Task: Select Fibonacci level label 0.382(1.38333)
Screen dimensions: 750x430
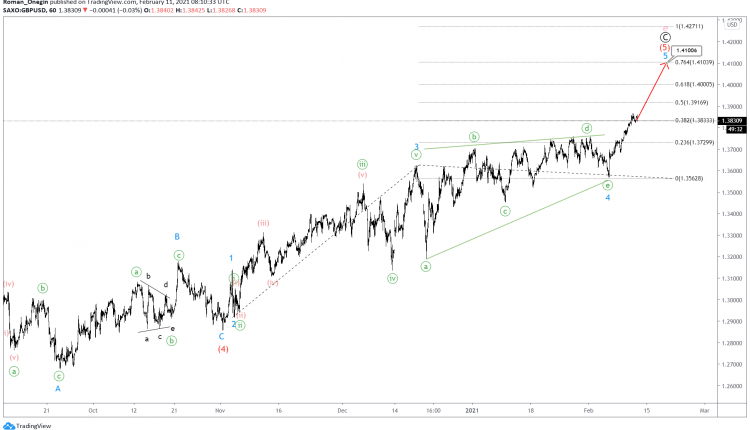Action: pos(695,121)
